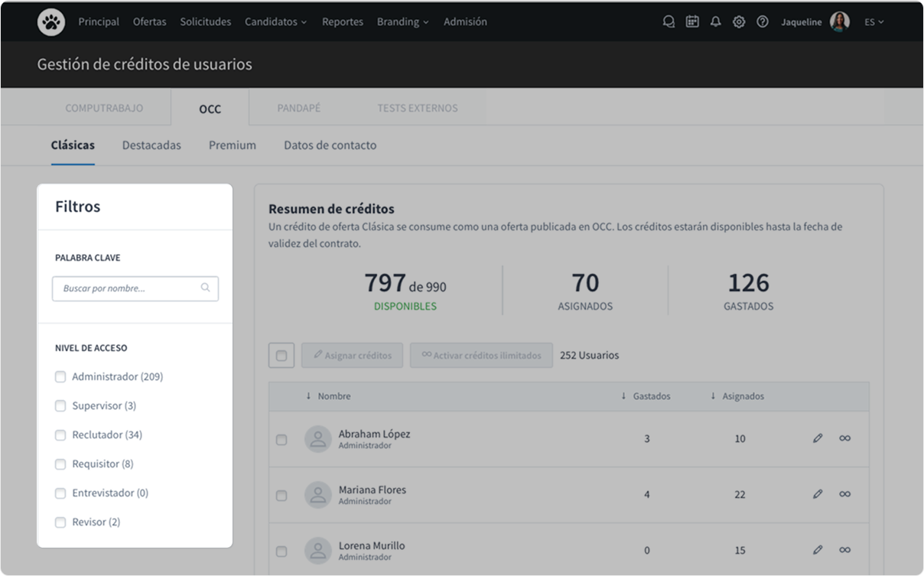
Task: Switch to the Destacadas tab
Action: [151, 145]
